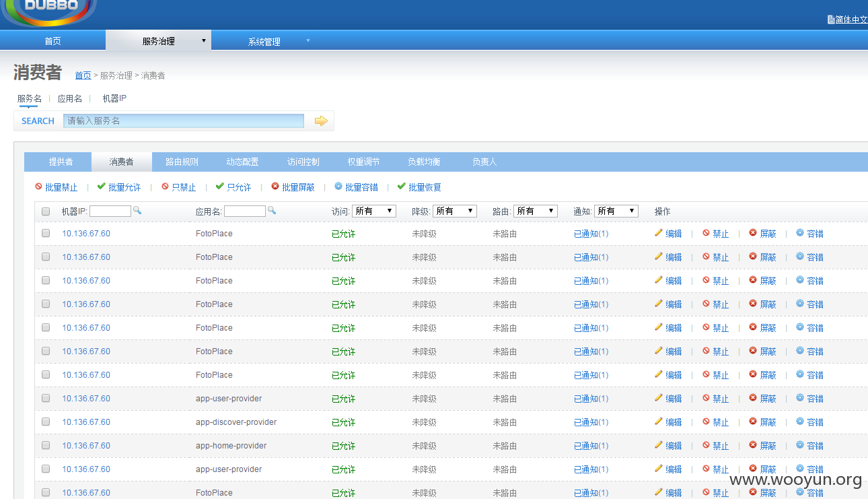
Task: Shield app-home-provider consumer with 屏蔽
Action: point(763,446)
